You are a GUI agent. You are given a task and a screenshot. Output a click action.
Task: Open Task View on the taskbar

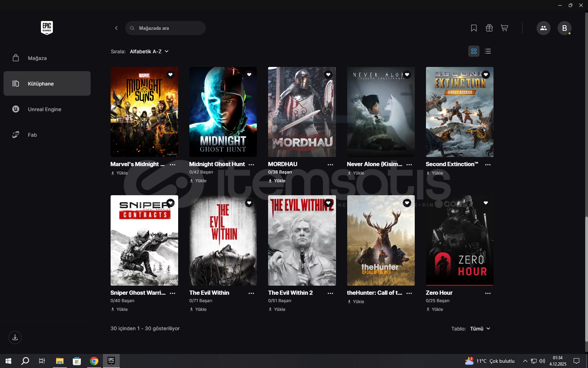(x=42, y=361)
